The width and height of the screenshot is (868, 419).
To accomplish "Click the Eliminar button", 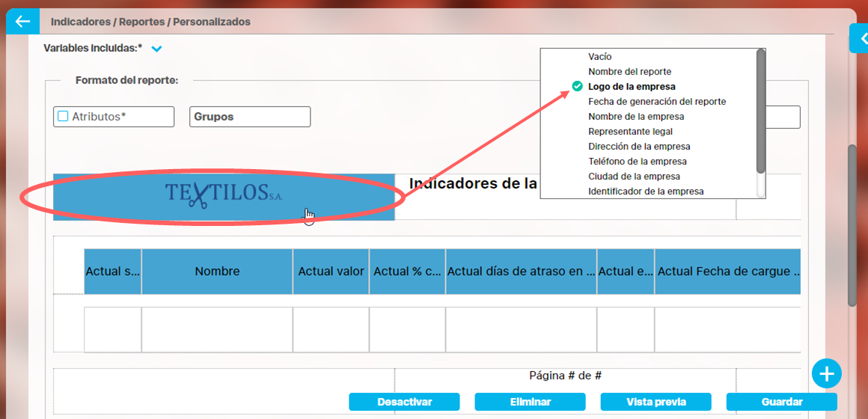I will pyautogui.click(x=531, y=402).
